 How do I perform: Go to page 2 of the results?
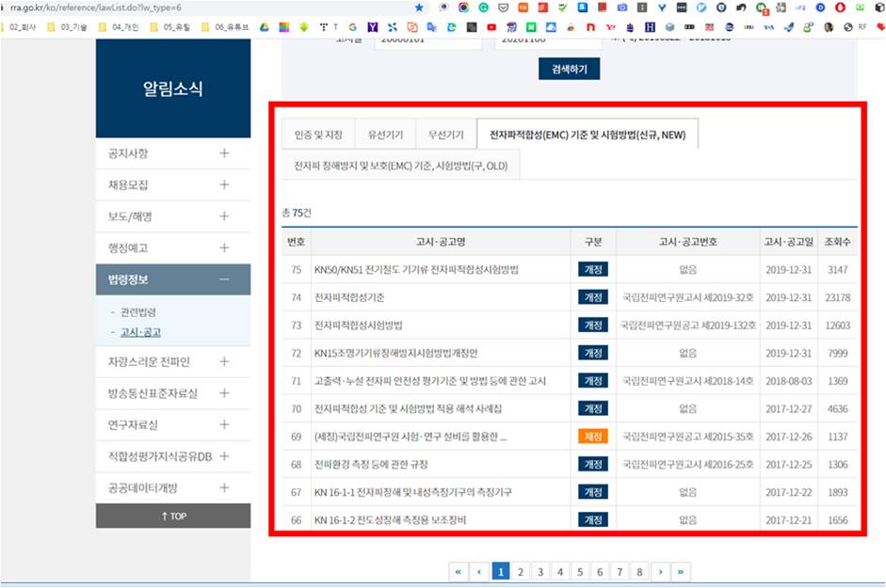coord(521,572)
